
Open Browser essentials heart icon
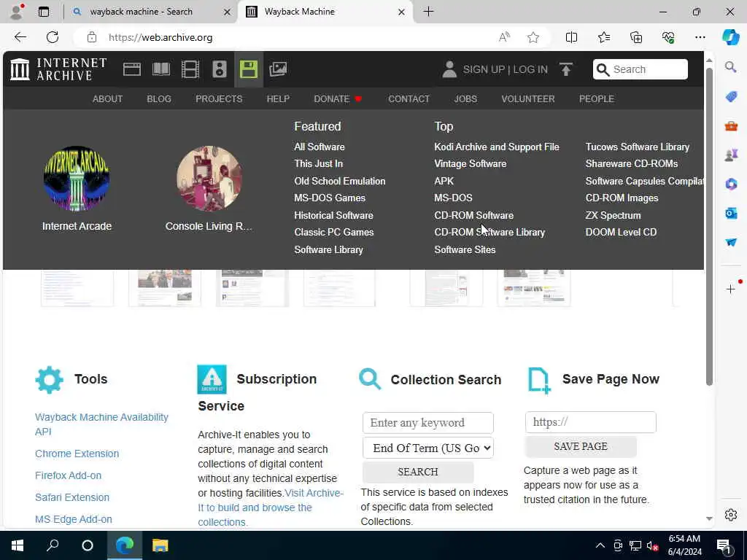coord(668,37)
